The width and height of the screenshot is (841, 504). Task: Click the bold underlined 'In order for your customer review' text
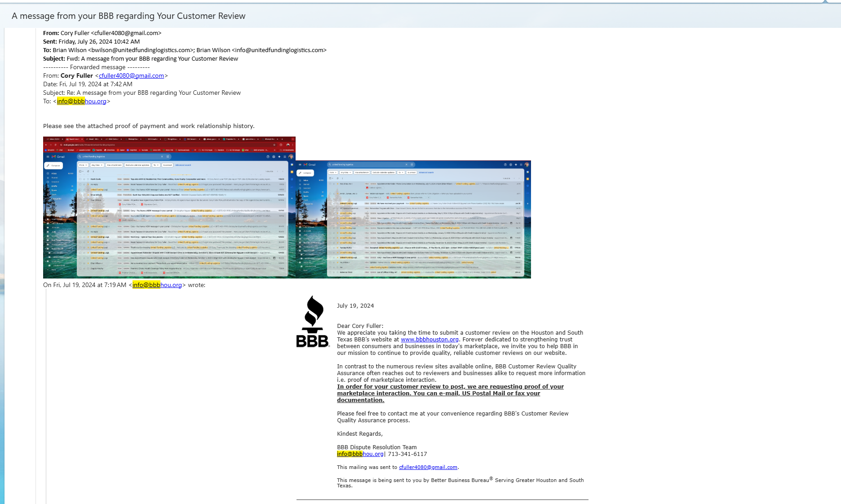point(450,393)
